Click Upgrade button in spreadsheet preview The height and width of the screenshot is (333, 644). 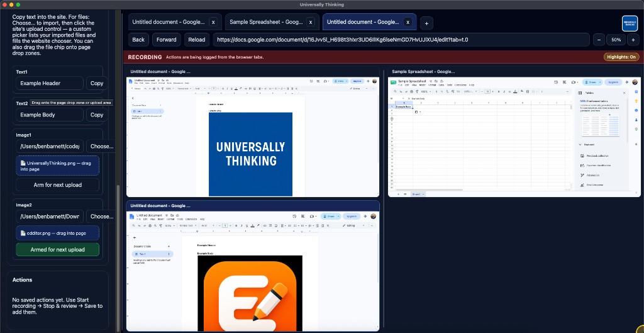[x=613, y=82]
